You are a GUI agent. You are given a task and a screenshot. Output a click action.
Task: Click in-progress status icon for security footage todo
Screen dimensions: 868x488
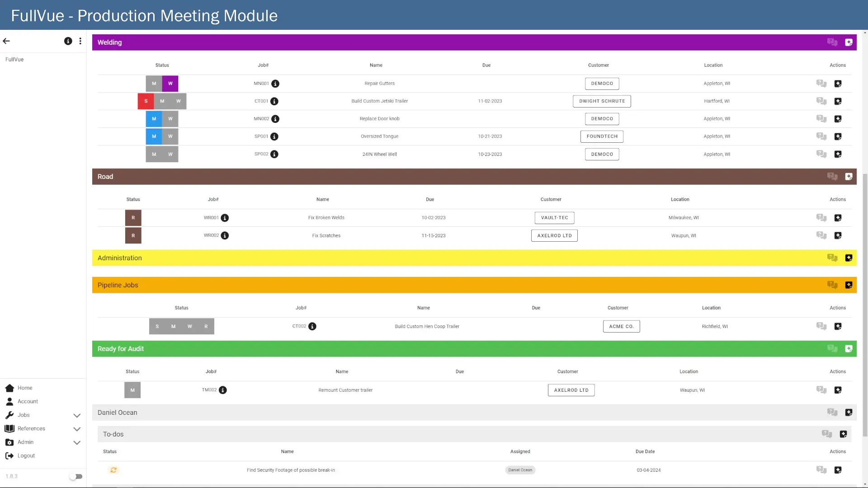pyautogui.click(x=113, y=470)
